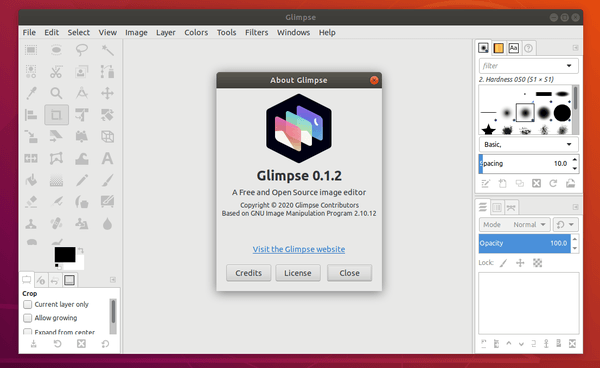
Task: Switch to the Fonts tab
Action: [x=514, y=48]
